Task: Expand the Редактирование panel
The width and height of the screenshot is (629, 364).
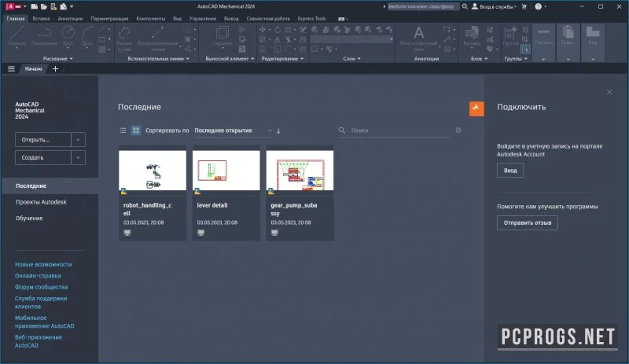Action: click(282, 59)
